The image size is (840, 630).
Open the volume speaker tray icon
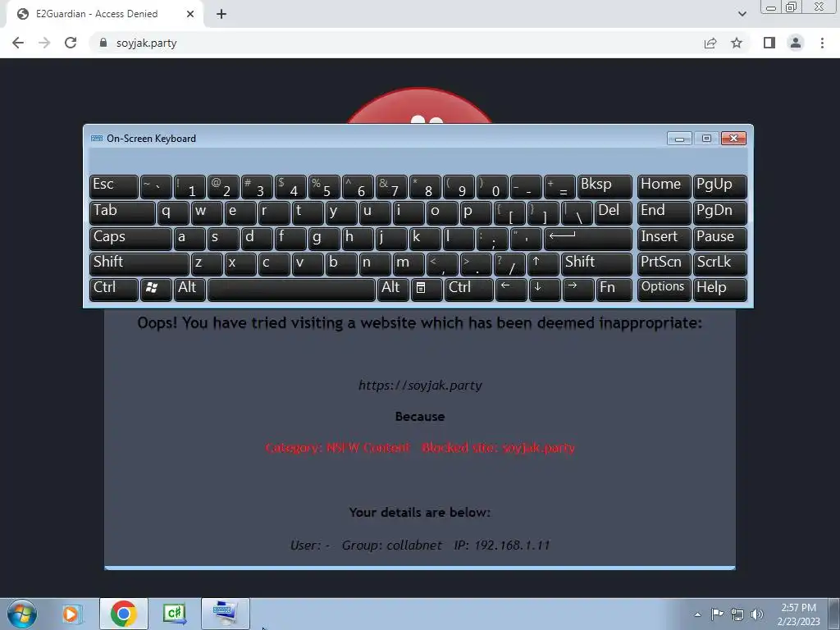click(756, 614)
